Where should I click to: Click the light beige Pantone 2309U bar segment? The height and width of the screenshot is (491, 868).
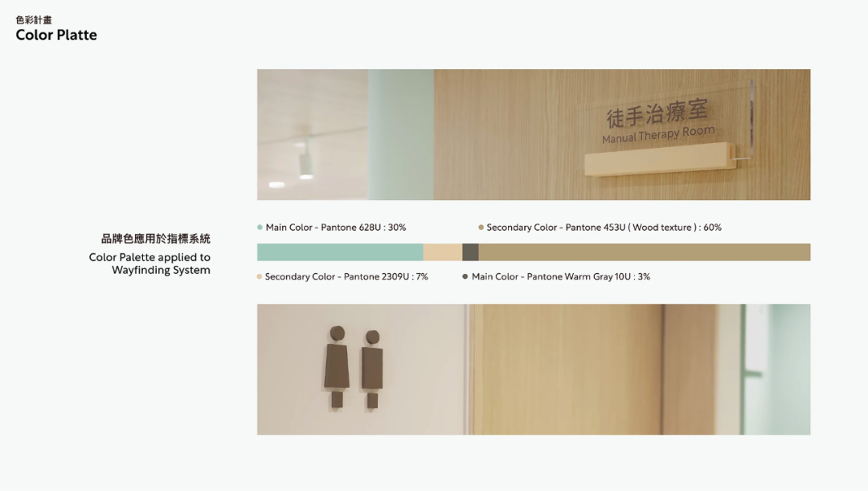pyautogui.click(x=443, y=252)
